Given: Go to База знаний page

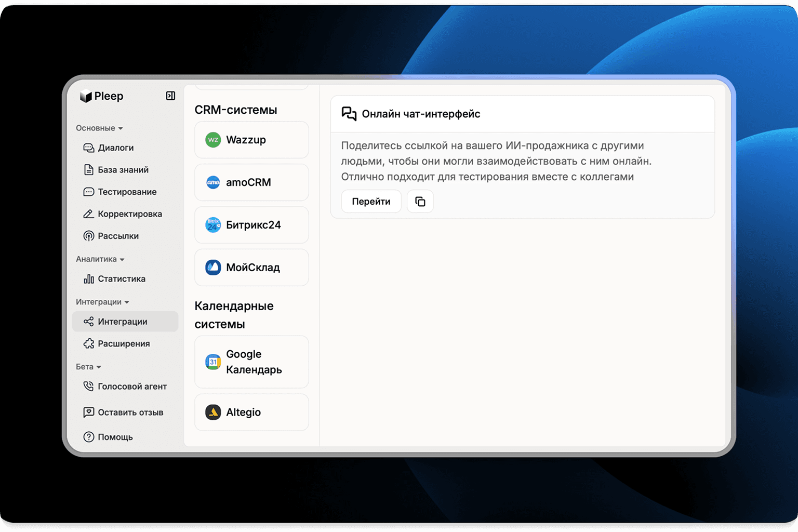Looking at the screenshot, I should pos(123,170).
